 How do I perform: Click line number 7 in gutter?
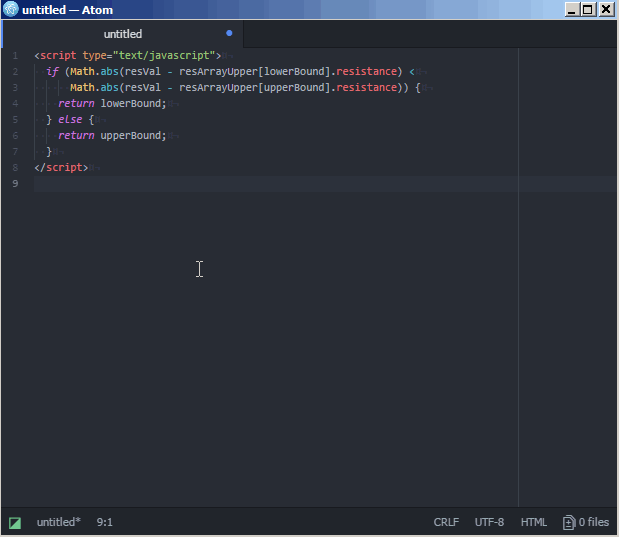click(15, 152)
